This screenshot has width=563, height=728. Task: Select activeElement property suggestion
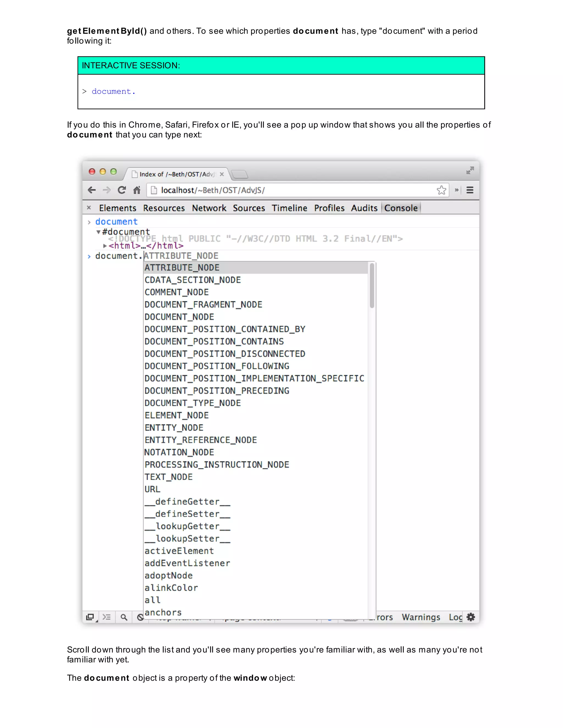tap(256, 551)
